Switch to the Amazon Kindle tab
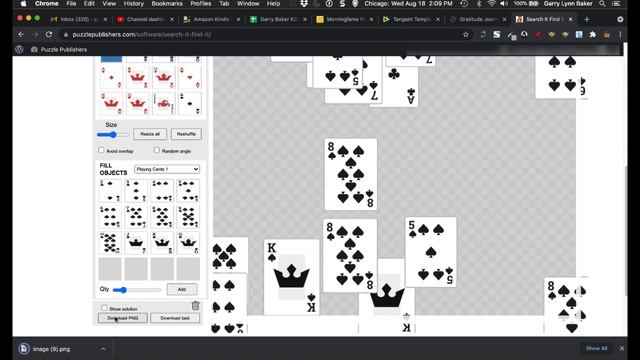 pos(211,19)
